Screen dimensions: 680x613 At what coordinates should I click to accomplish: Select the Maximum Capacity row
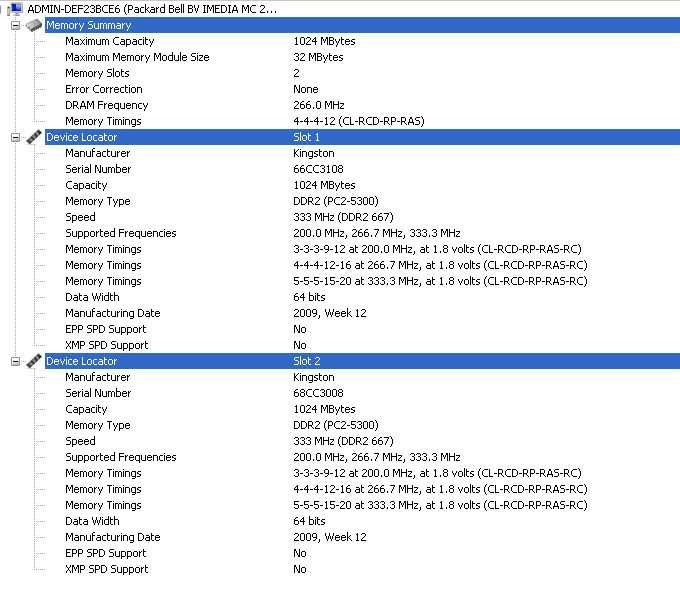tap(110, 41)
